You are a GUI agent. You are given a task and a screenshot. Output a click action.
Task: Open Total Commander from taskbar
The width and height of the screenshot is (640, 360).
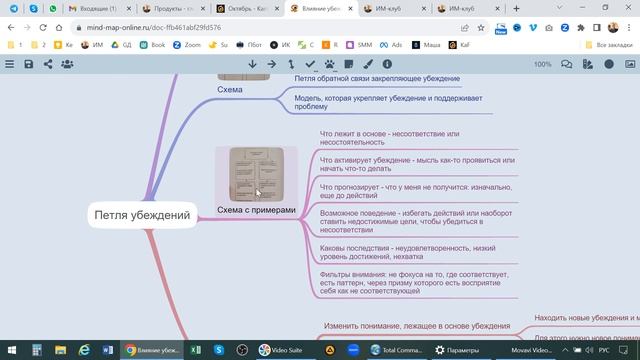396,350
